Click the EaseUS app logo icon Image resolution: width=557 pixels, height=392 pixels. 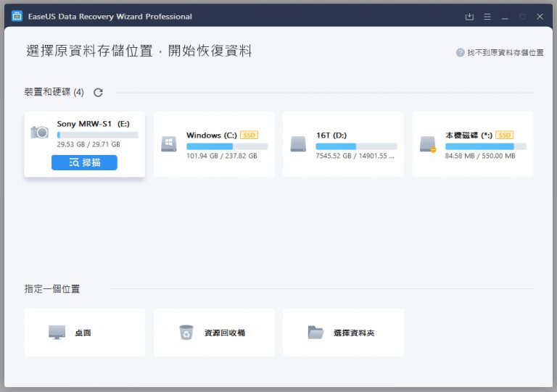(x=17, y=16)
